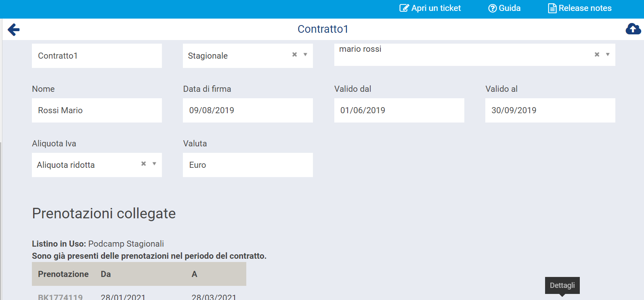Screen dimensions: 644x300
Task: Edit the Data di firma field
Action: pyautogui.click(x=248, y=110)
